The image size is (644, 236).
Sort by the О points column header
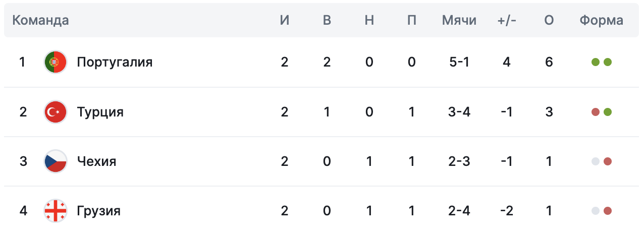pos(549,21)
